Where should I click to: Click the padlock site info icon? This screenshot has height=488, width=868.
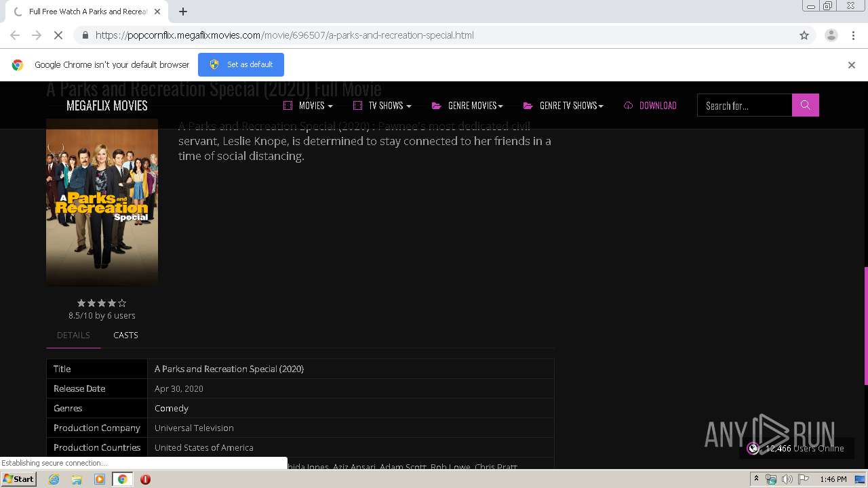pyautogui.click(x=85, y=35)
